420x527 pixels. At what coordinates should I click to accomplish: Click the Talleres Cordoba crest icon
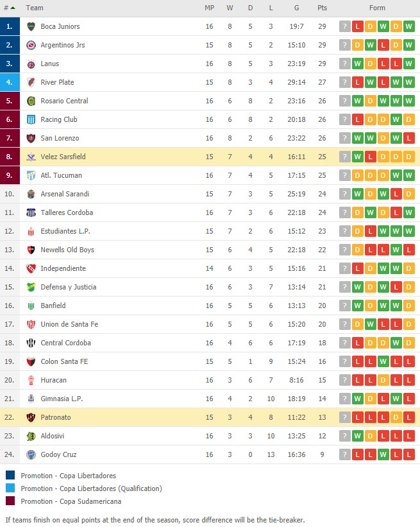point(31,212)
